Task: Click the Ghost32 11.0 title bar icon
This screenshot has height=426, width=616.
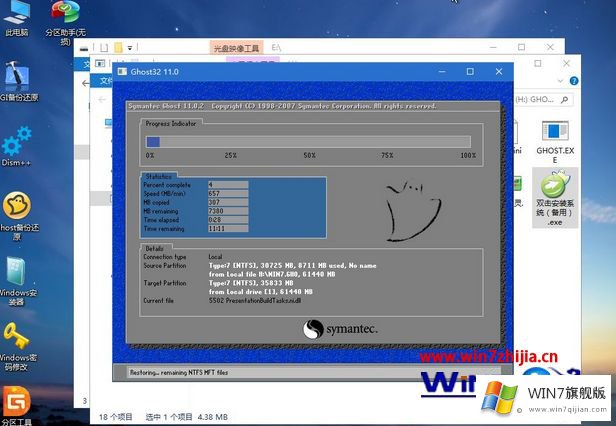Action: [122, 72]
